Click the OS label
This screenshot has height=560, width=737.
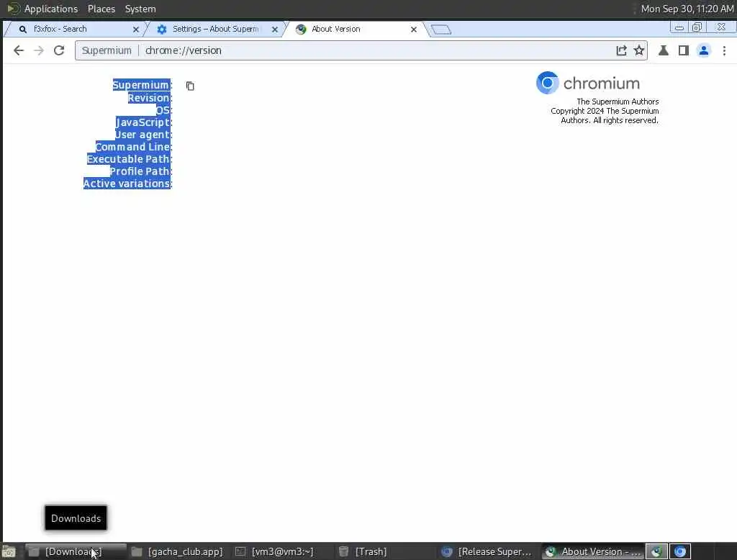[163, 110]
